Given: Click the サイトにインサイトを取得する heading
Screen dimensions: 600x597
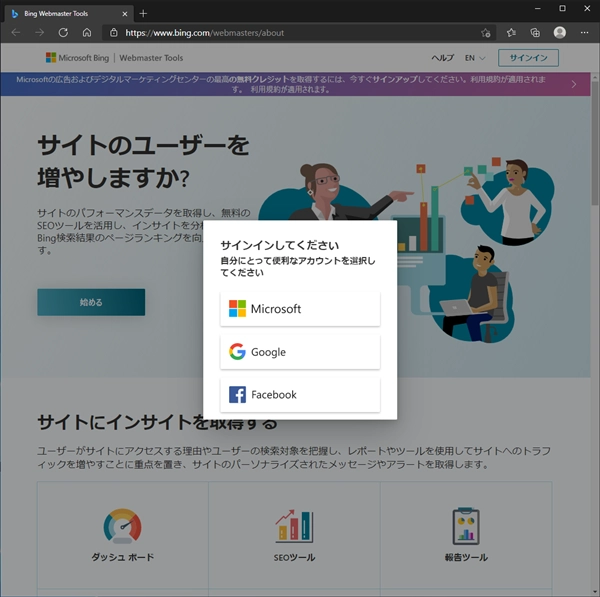Looking at the screenshot, I should 157,422.
